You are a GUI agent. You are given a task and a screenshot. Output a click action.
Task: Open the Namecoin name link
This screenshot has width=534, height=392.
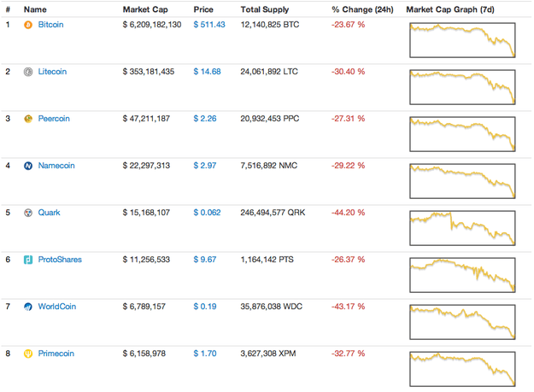[x=56, y=166]
